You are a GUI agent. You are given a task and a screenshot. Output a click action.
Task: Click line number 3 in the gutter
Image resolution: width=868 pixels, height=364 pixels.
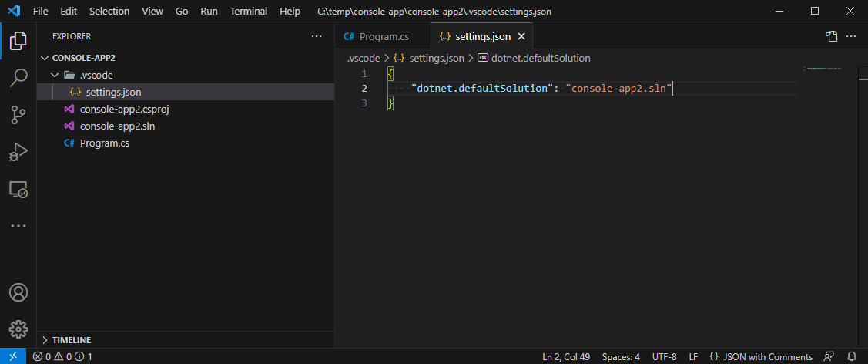tap(364, 103)
